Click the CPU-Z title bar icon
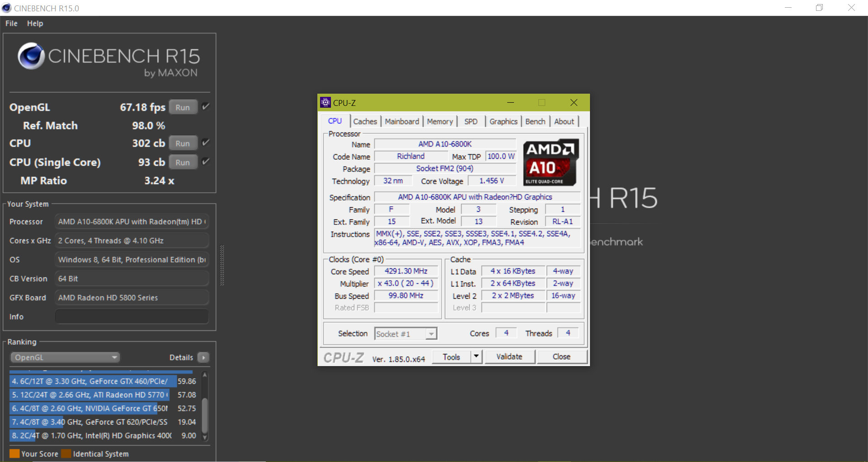Image resolution: width=868 pixels, height=462 pixels. tap(325, 103)
